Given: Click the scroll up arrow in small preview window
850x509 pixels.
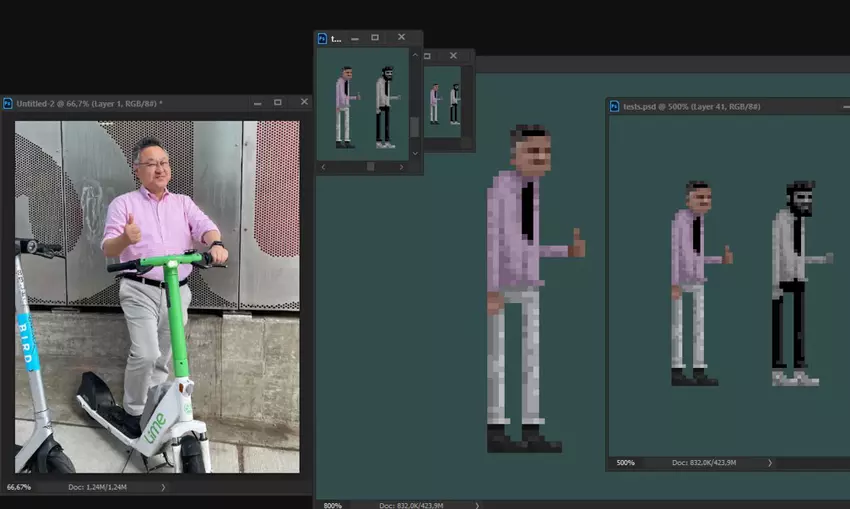Looking at the screenshot, I should pyautogui.click(x=415, y=54).
